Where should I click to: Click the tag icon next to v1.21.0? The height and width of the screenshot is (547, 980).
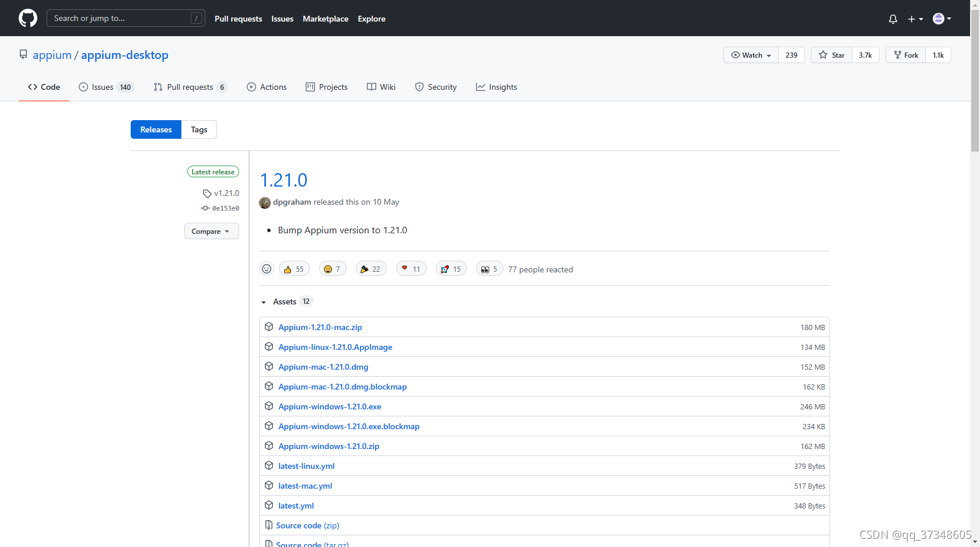pos(207,194)
